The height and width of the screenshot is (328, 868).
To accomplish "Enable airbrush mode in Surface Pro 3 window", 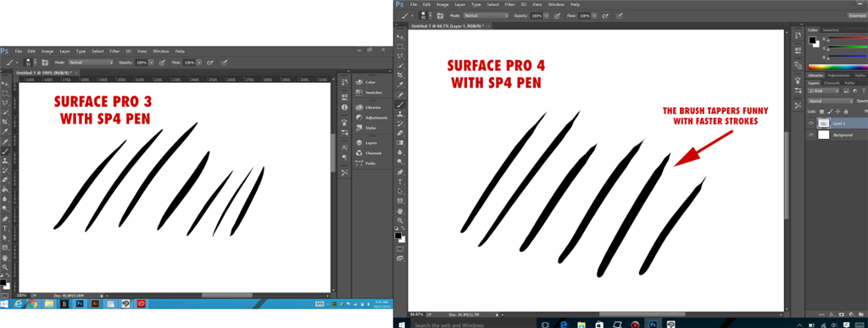I will pos(209,63).
